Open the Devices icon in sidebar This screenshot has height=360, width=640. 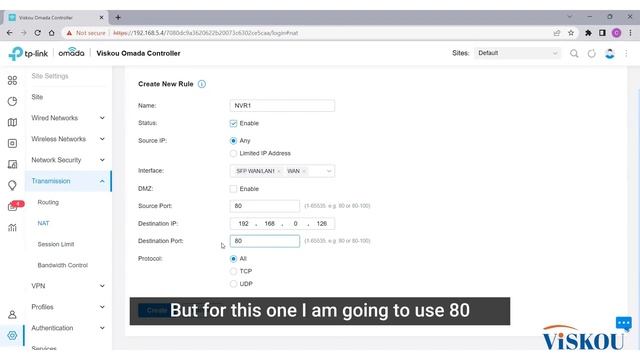coord(12,143)
